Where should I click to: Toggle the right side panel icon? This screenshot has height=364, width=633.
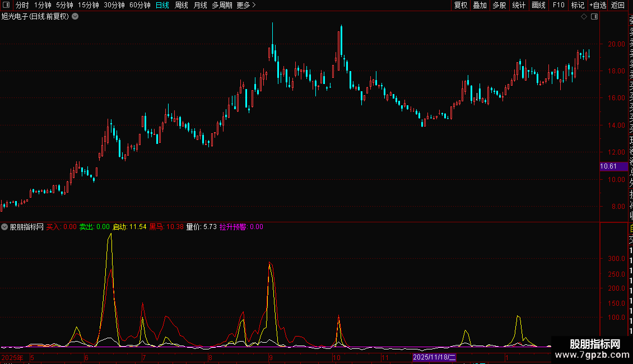tap(594, 17)
